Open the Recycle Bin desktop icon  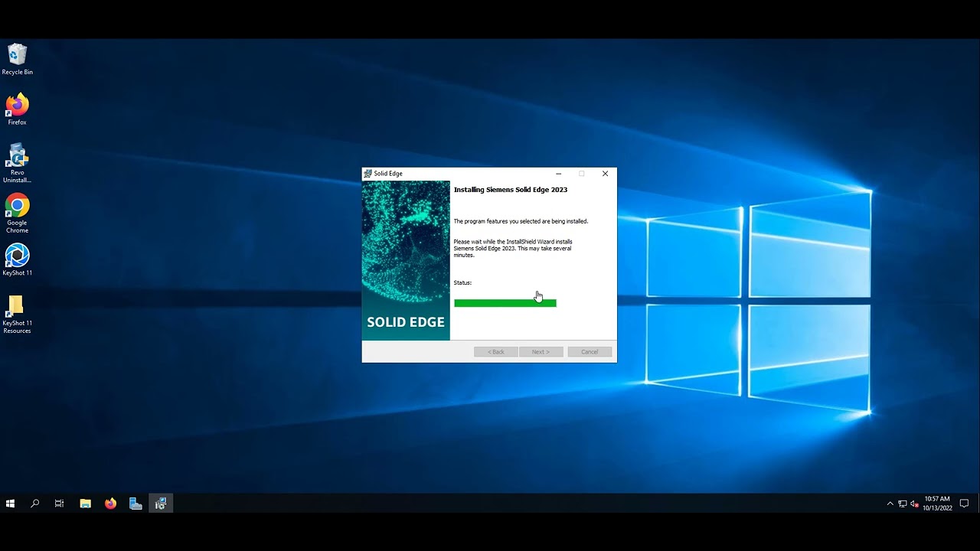(17, 60)
